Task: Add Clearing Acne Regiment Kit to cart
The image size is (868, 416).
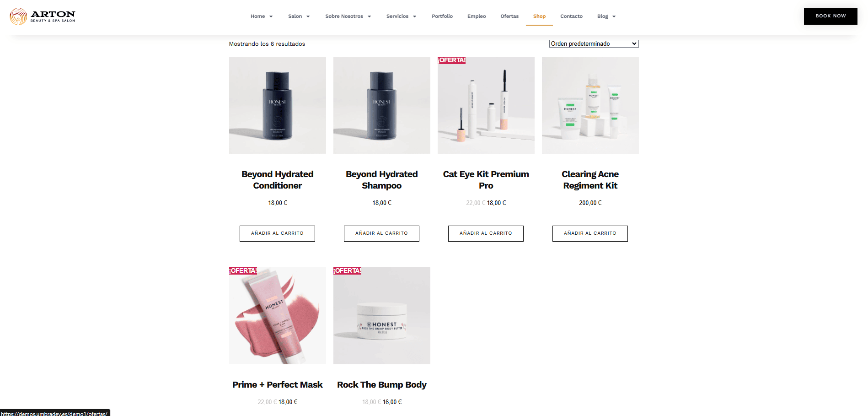Action: tap(590, 233)
